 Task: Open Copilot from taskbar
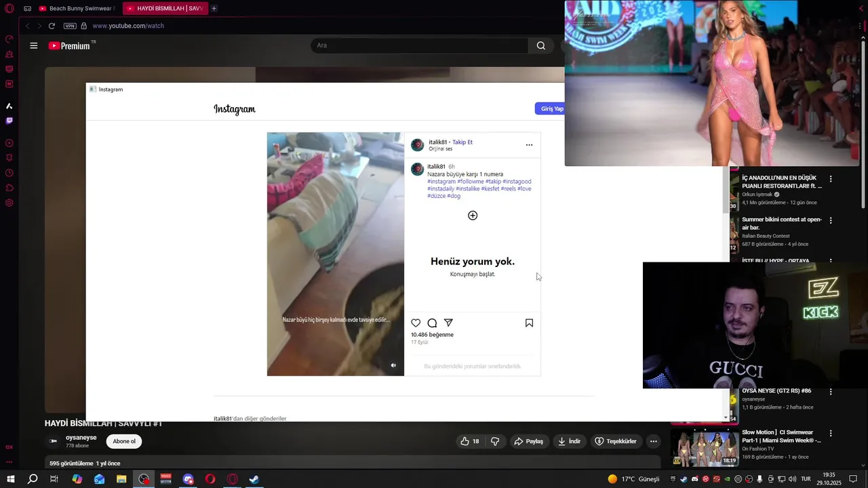coord(77,479)
